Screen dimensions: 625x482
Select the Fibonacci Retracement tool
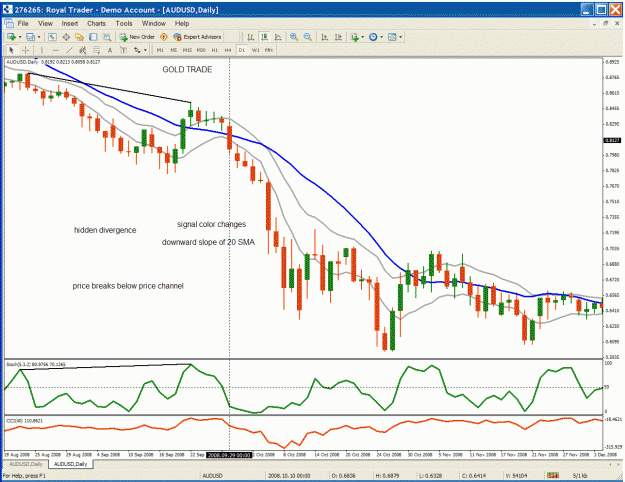tap(96, 50)
